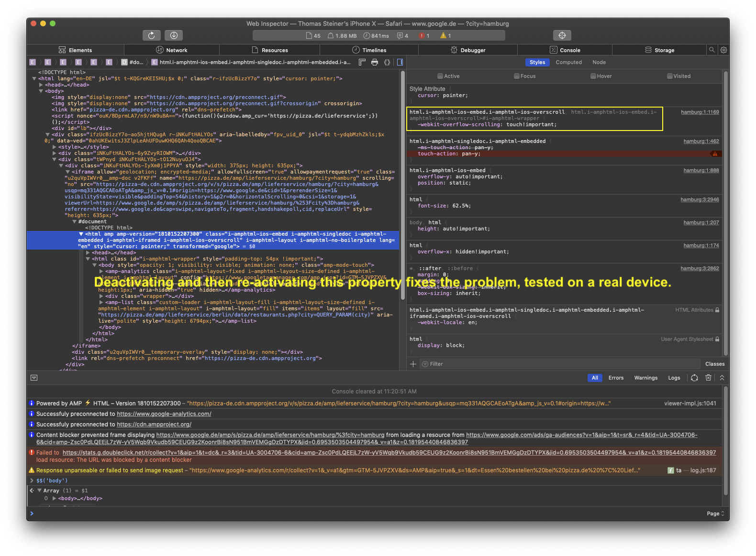The width and height of the screenshot is (756, 556).
Task: Click the resource count showing 45
Action: click(x=313, y=36)
